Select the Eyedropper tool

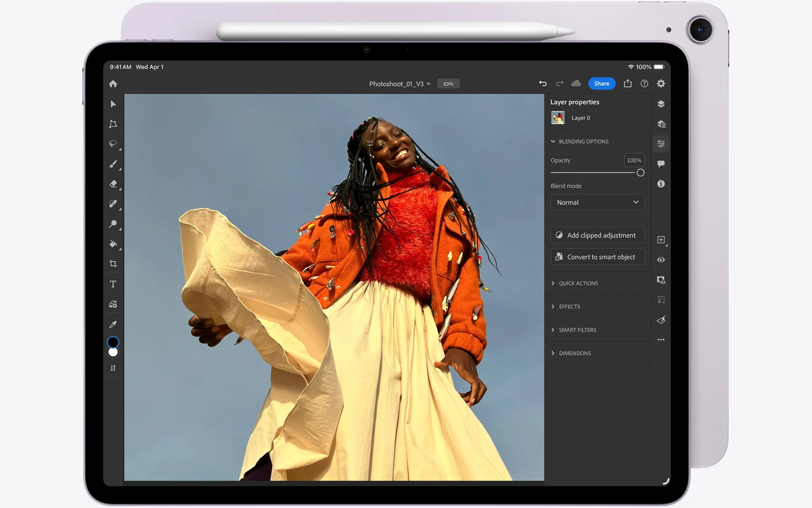(x=113, y=324)
